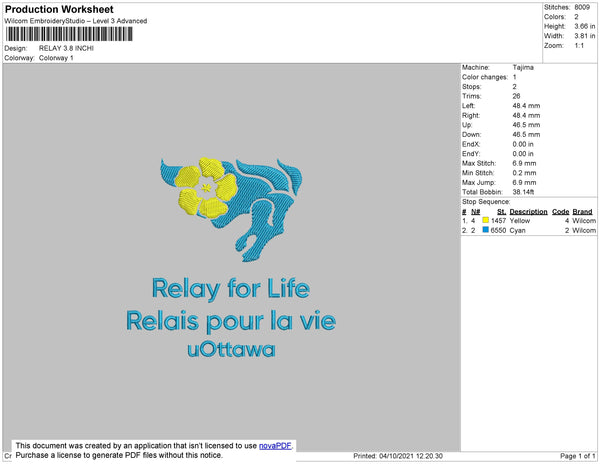
Task: Click the 'Stop Sequence:' heading
Action: click(x=486, y=202)
